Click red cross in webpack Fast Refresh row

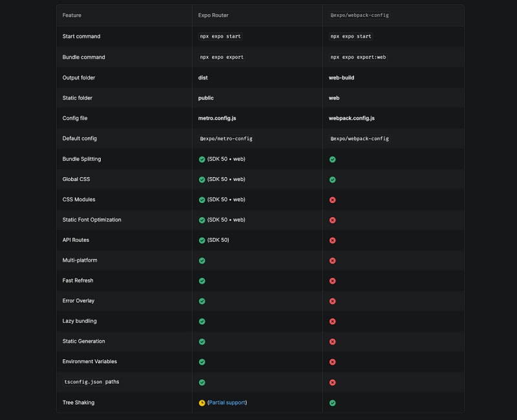[332, 281]
